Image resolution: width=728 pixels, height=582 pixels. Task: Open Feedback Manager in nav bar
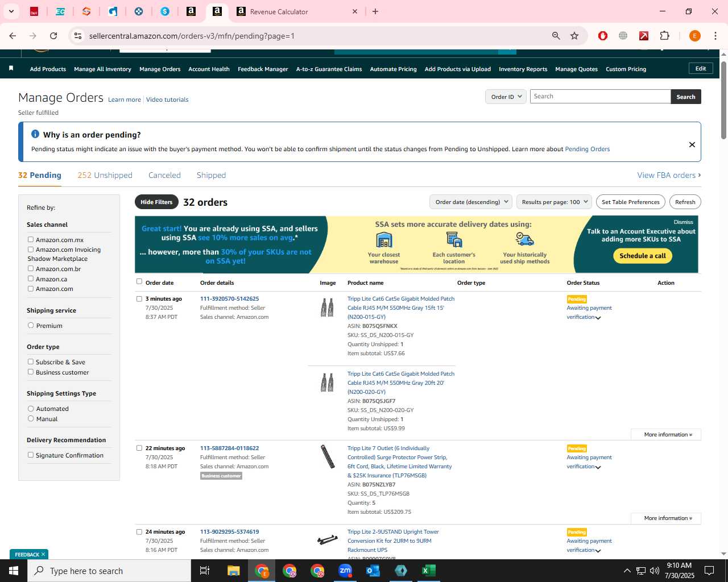pos(263,69)
